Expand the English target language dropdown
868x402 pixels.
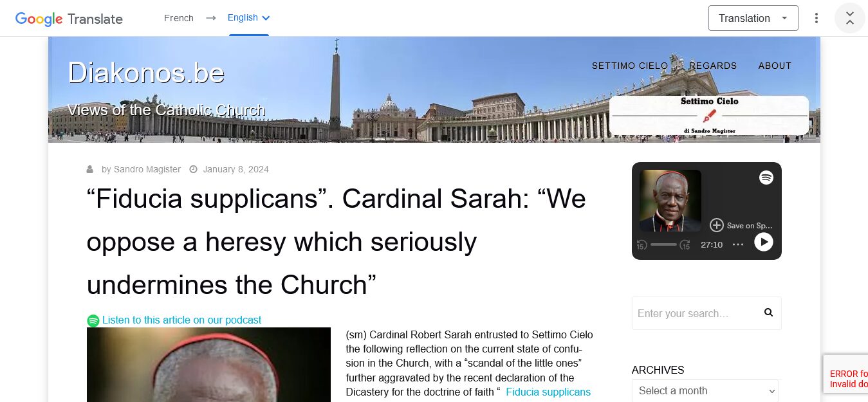click(249, 18)
